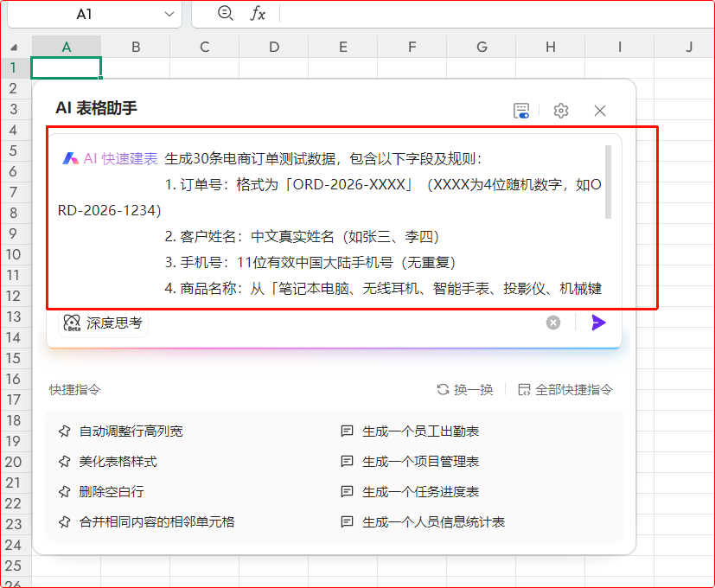Send the prompt using the purple arrow icon
Viewport: 715px width, 588px height.
598,323
